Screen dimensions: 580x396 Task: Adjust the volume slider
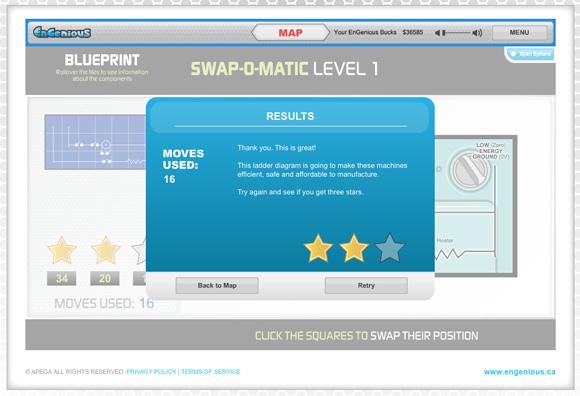[x=456, y=33]
